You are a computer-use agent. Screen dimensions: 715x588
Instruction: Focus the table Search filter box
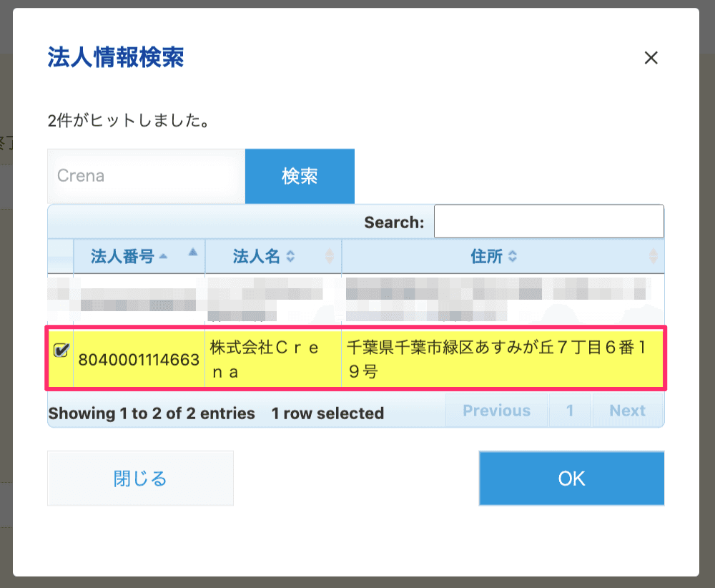(x=548, y=221)
